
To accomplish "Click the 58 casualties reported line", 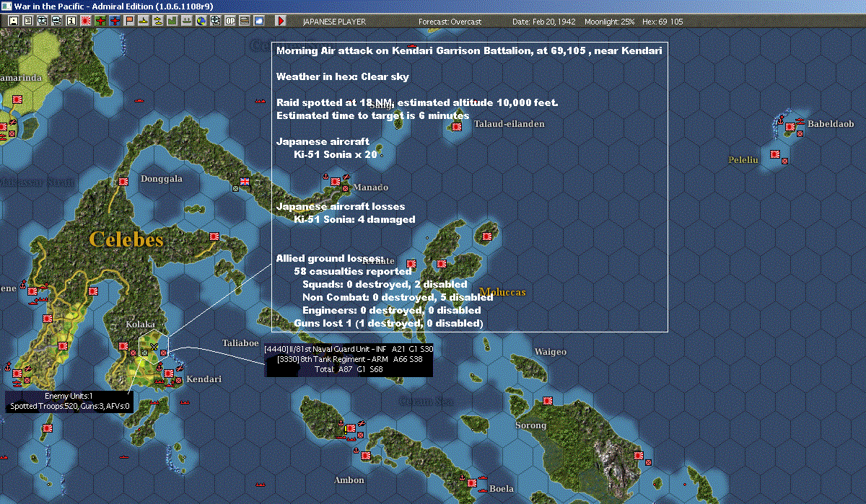I will pos(353,271).
